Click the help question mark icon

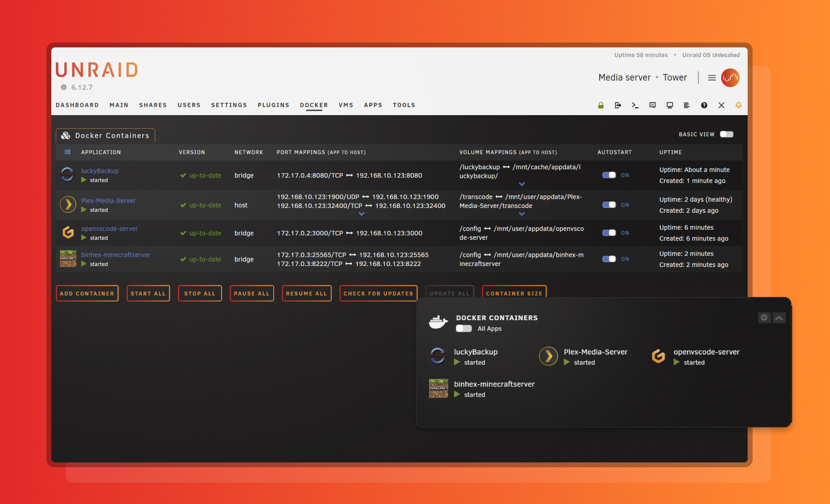click(x=704, y=105)
